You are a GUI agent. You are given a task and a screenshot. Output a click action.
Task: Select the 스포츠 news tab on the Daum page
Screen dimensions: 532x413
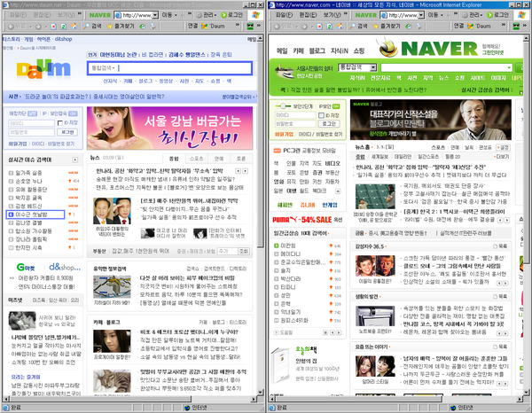[x=197, y=159]
